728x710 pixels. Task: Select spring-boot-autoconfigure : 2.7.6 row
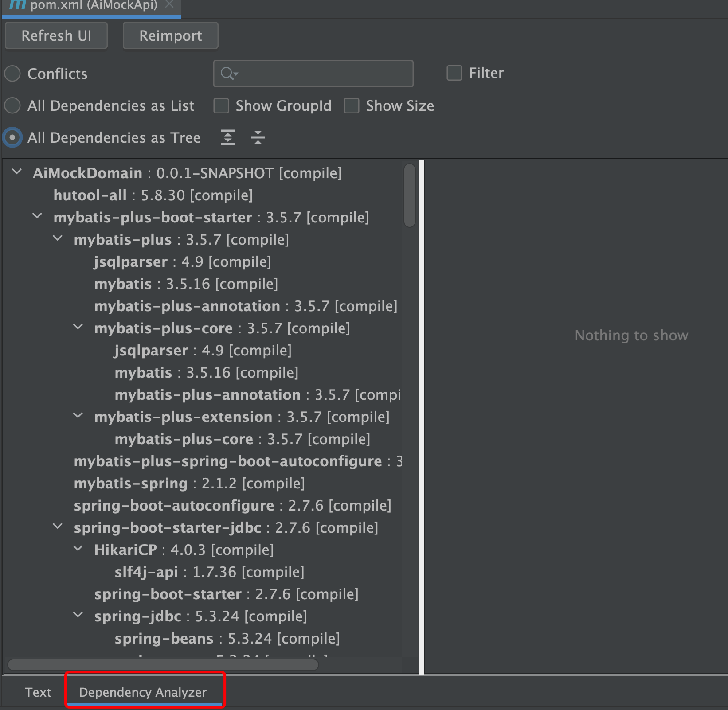pos(232,506)
